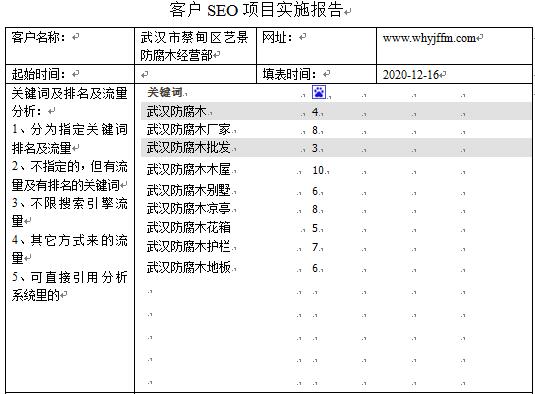Click the title 客户 SEO 项目实施报告

[x=256, y=10]
